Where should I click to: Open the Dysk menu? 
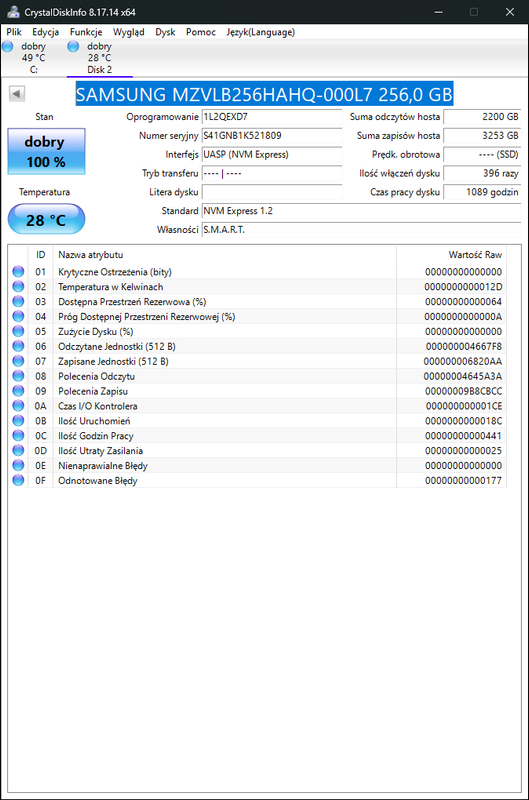[165, 32]
